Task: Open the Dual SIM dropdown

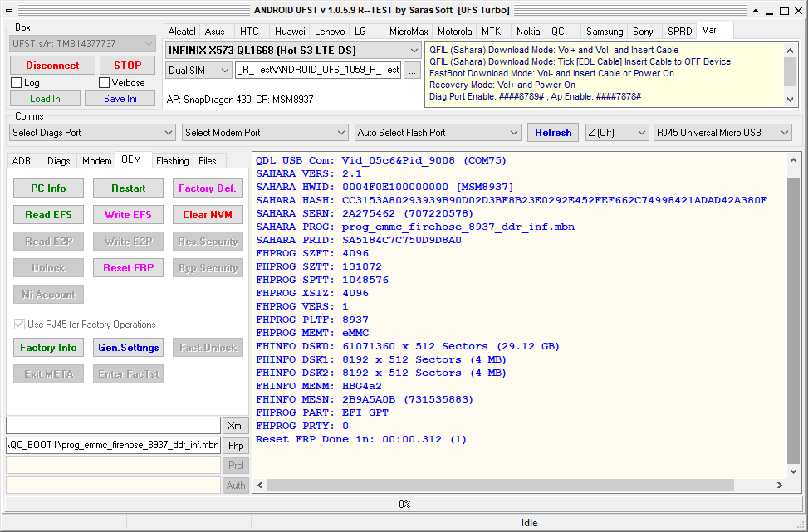Action: coord(199,71)
